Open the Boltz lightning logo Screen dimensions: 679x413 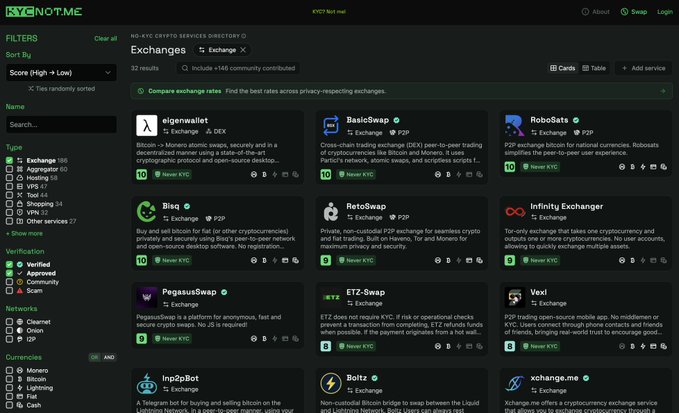[330, 384]
